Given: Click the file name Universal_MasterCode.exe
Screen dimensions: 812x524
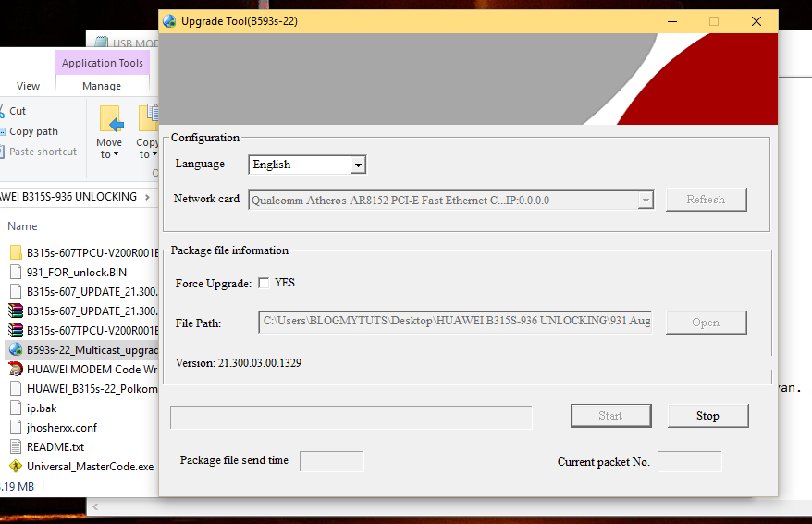Looking at the screenshot, I should pyautogui.click(x=90, y=467).
